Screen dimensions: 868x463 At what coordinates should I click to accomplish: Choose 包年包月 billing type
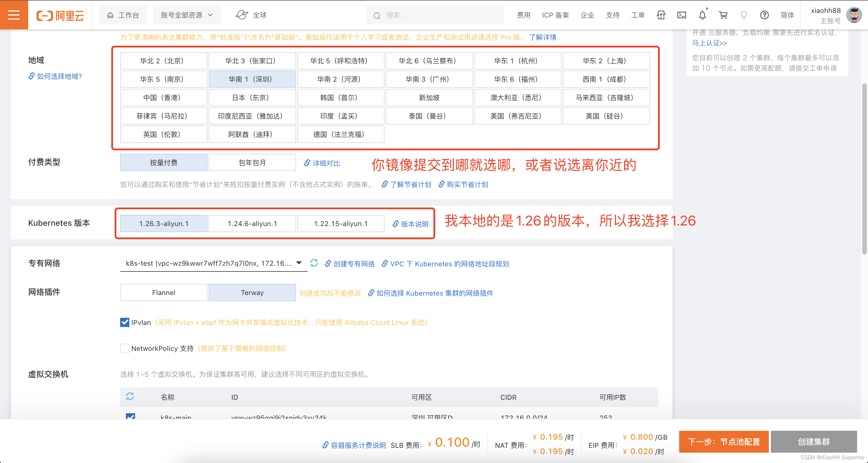pyautogui.click(x=252, y=162)
